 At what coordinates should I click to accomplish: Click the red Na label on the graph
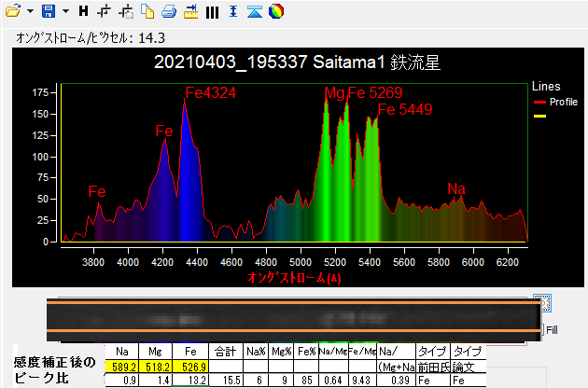[x=456, y=188]
